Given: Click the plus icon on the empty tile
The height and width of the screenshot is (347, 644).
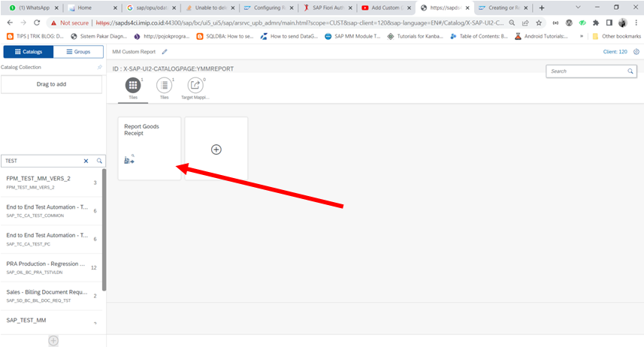Looking at the screenshot, I should click(x=216, y=149).
